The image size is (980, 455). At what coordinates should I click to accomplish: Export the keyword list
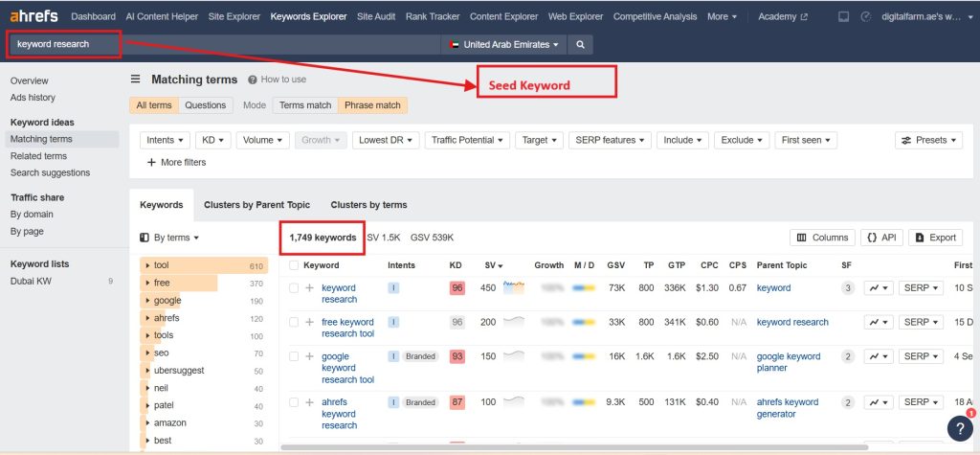coord(936,238)
